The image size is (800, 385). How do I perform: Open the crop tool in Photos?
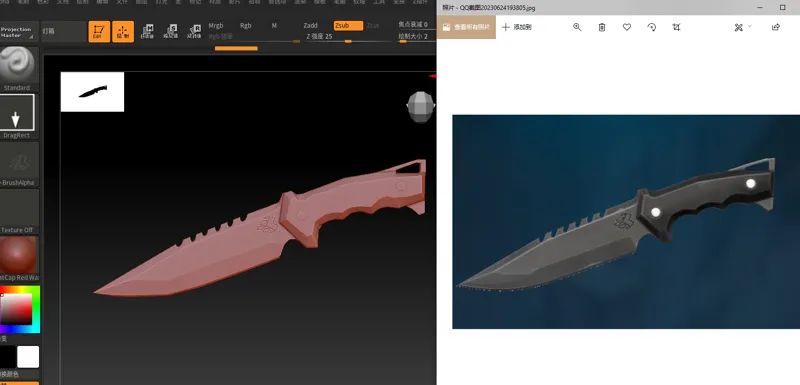tap(677, 27)
